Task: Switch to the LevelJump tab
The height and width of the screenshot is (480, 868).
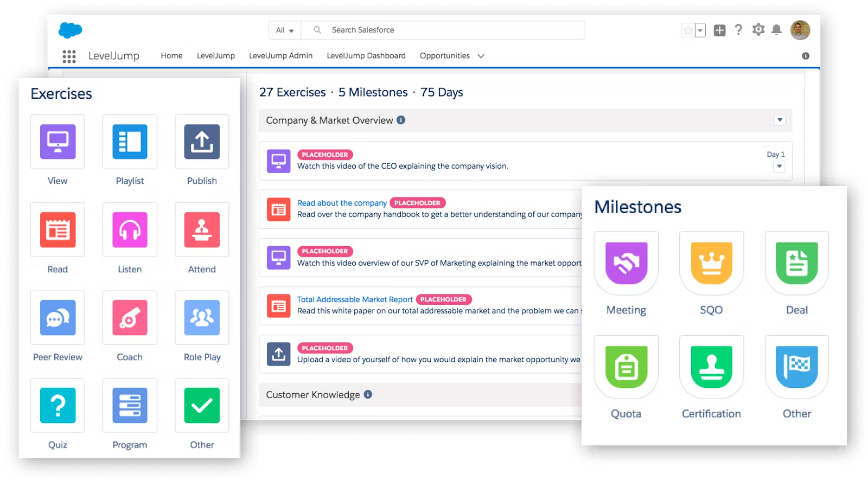Action: 216,55
